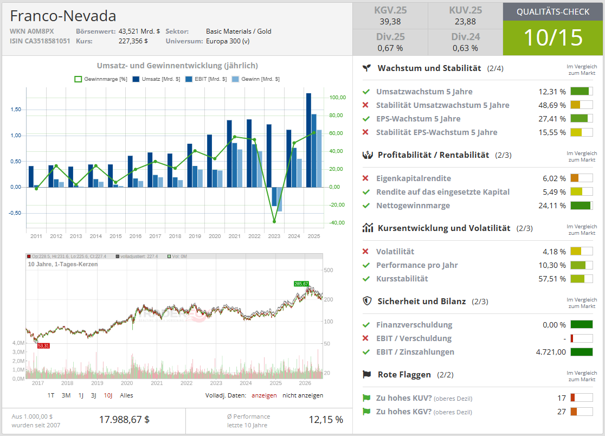Click green flag next to Zu hohes KGV
The image size is (605, 436).
[x=366, y=411]
